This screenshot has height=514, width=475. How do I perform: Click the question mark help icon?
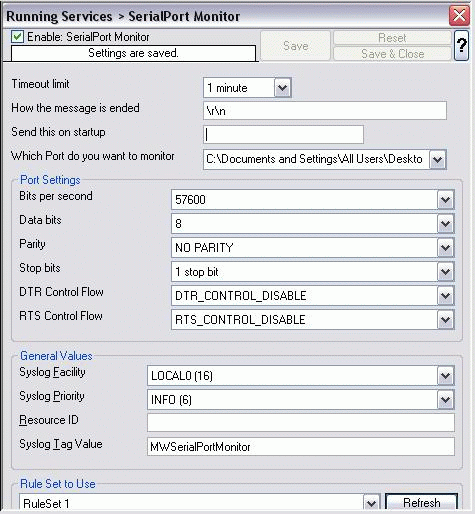click(x=461, y=46)
